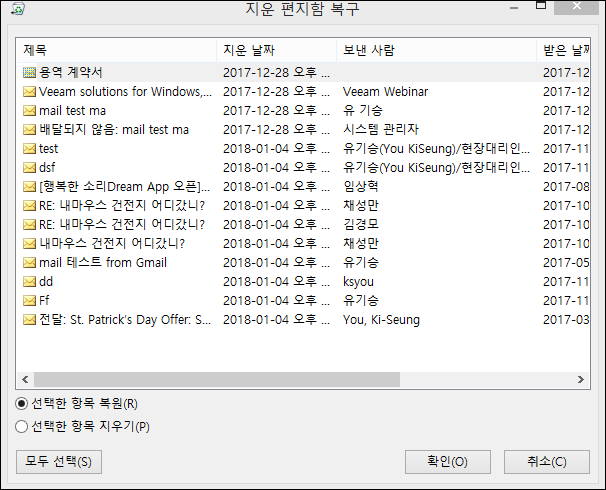This screenshot has height=490, width=606.
Task: Click the recycle icon in the title bar
Action: click(18, 8)
